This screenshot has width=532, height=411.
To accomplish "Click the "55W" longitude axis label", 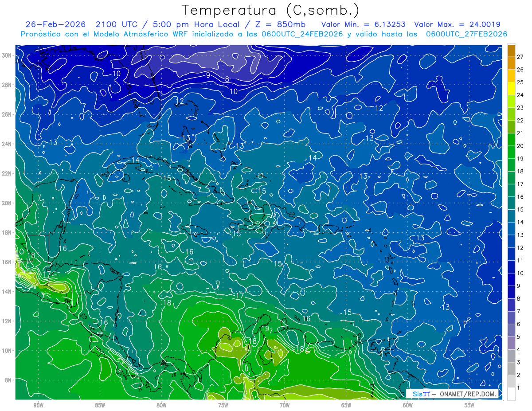I will [469, 406].
